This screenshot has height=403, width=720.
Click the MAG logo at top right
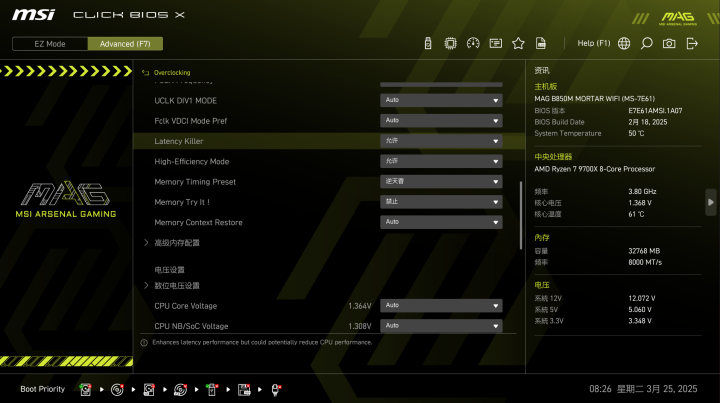point(678,19)
